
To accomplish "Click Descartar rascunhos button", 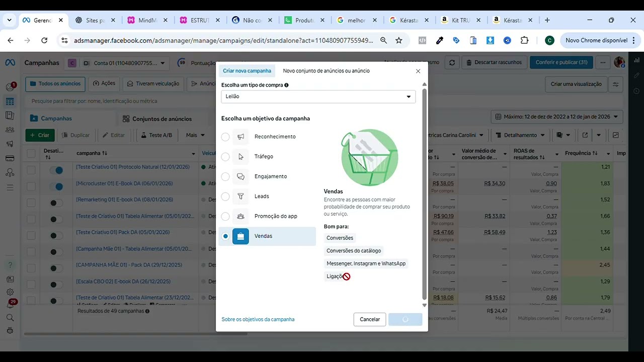I will (495, 63).
